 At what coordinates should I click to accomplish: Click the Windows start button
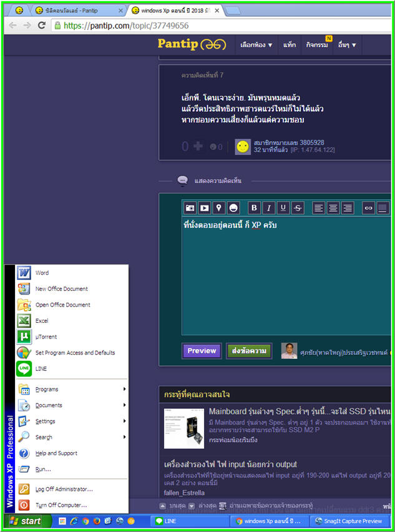tap(28, 521)
